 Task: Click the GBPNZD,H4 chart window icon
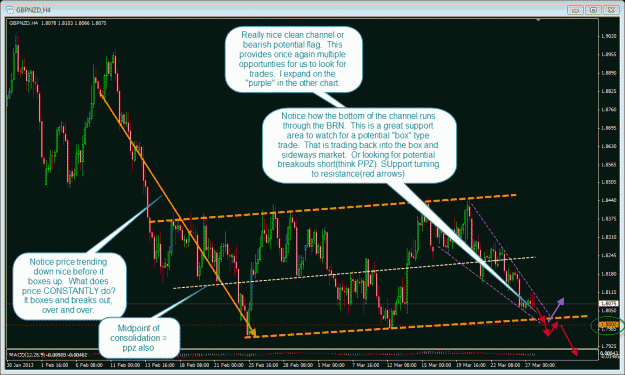(10, 9)
